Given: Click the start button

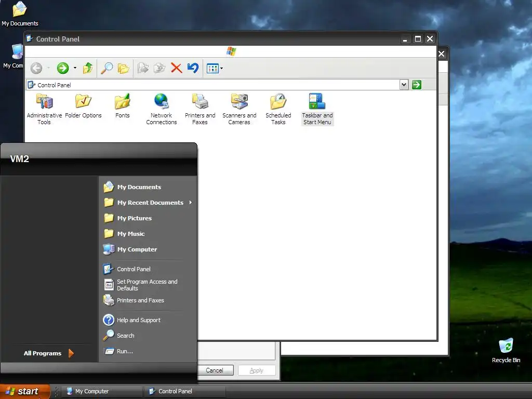Looking at the screenshot, I should pos(25,391).
